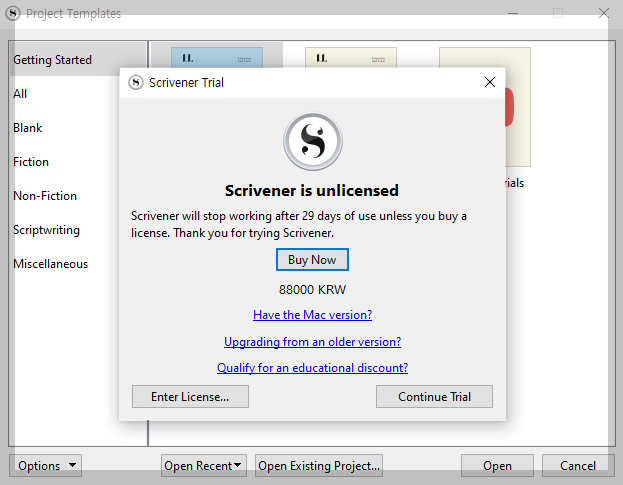Click the Open button in Project Templates

pyautogui.click(x=497, y=466)
